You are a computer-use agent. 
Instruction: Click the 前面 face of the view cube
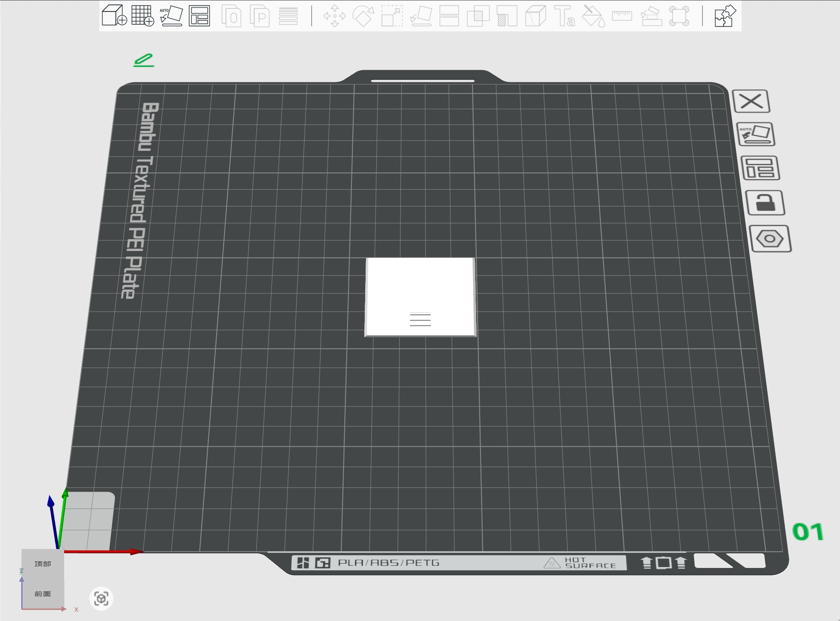coord(43,594)
